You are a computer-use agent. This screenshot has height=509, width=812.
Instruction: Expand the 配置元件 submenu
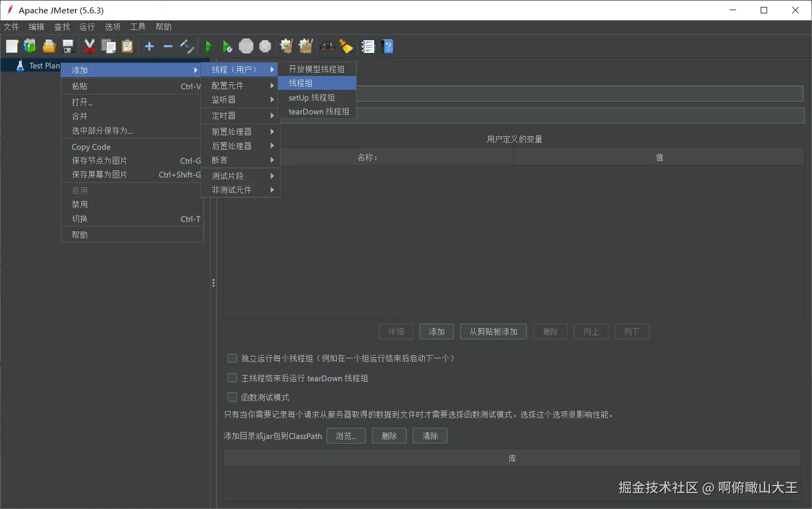[x=241, y=86]
